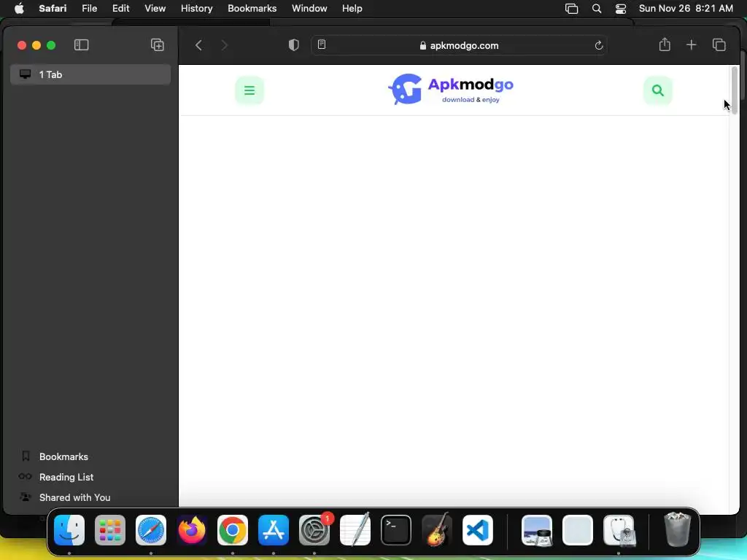Viewport: 747px width, 560px height.
Task: Select the 1 Tab sidebar entry
Action: coord(90,75)
